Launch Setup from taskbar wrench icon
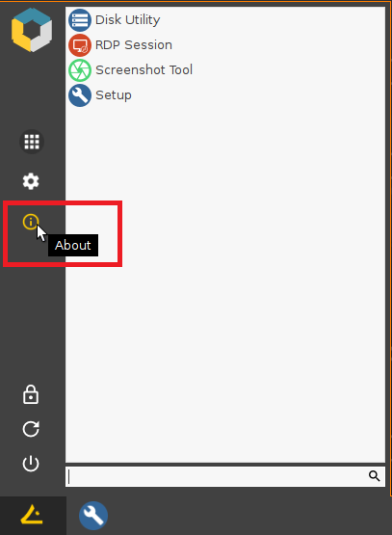Screen dimensions: 392x535 click(93, 516)
